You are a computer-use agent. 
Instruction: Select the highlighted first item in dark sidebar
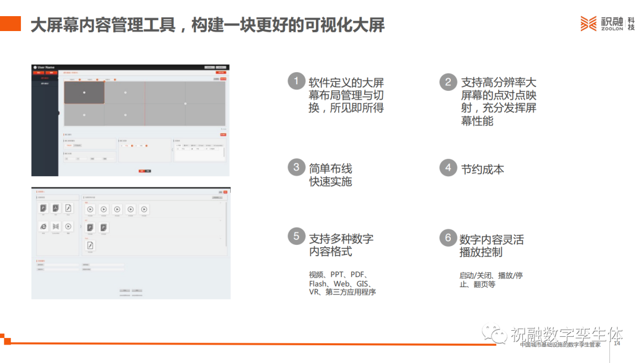45,78
